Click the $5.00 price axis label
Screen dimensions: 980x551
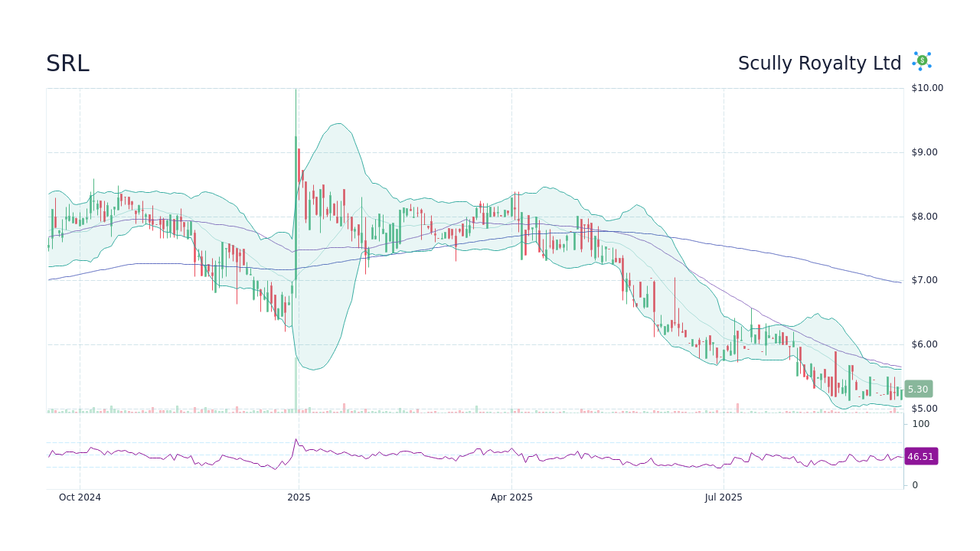pyautogui.click(x=926, y=408)
